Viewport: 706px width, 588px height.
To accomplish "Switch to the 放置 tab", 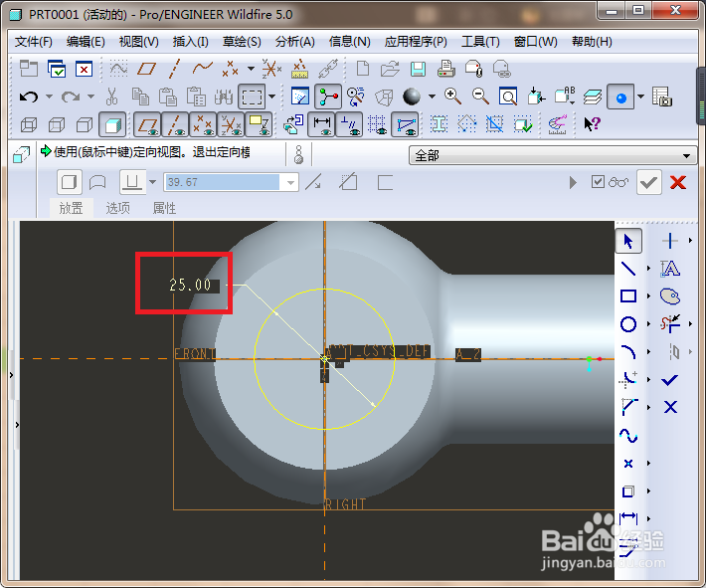I will coord(72,208).
